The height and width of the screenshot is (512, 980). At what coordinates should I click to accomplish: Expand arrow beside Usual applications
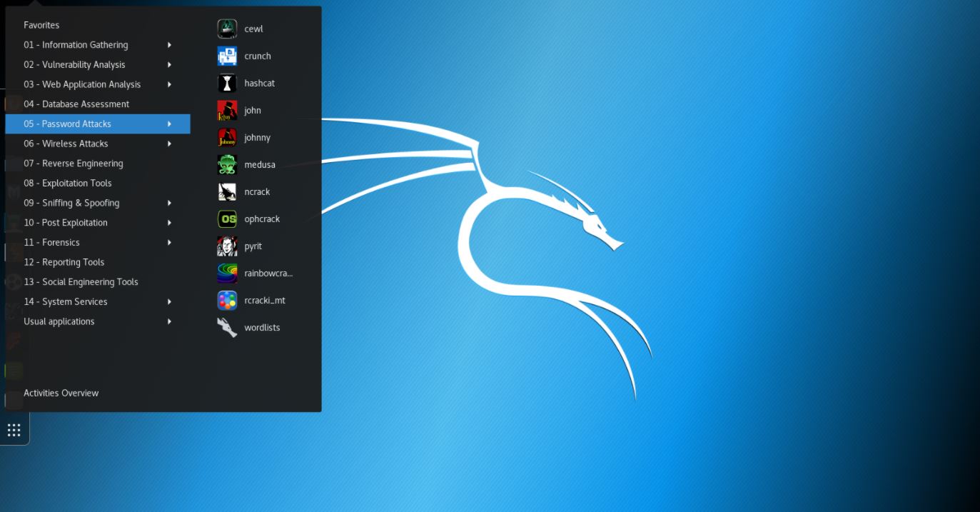click(x=170, y=321)
